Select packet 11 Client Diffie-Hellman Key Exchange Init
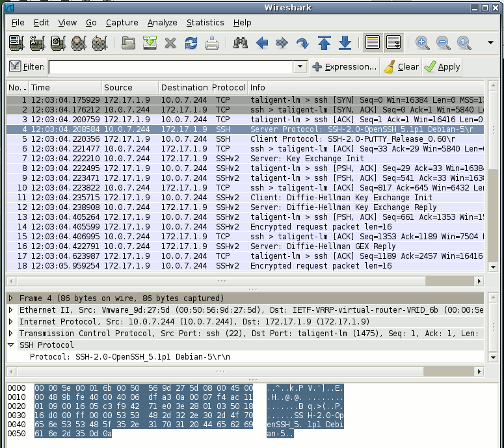The width and height of the screenshot is (504, 448). click(245, 197)
